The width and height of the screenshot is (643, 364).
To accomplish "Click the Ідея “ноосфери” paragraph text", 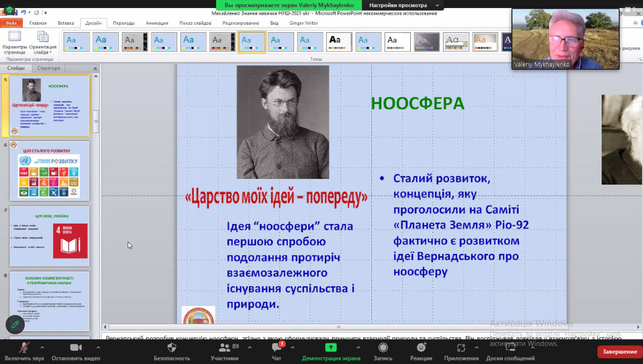I will click(291, 265).
